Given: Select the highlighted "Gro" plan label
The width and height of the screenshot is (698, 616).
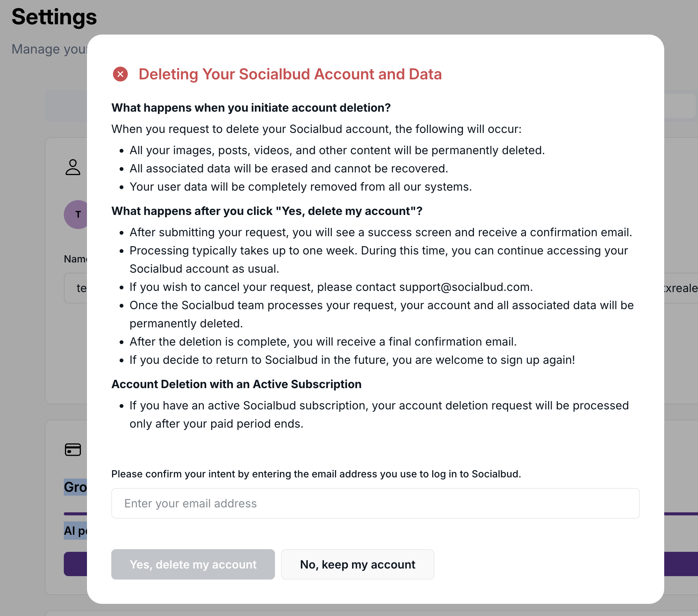Looking at the screenshot, I should click(x=75, y=487).
